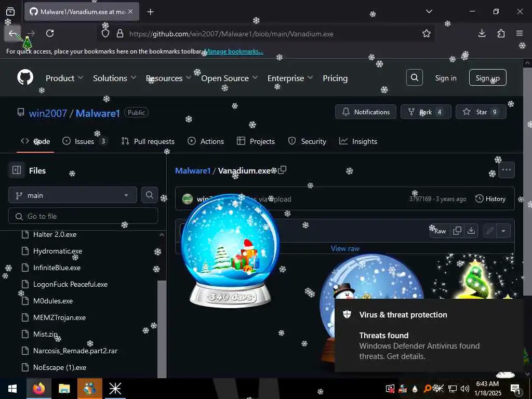Open the browser extensions puzzle icon

coord(501,33)
